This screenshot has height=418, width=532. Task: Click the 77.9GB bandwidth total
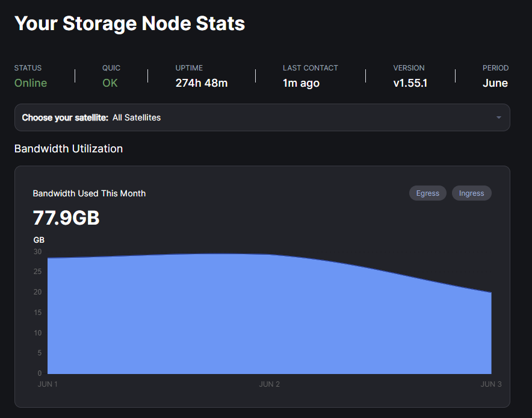pos(66,218)
